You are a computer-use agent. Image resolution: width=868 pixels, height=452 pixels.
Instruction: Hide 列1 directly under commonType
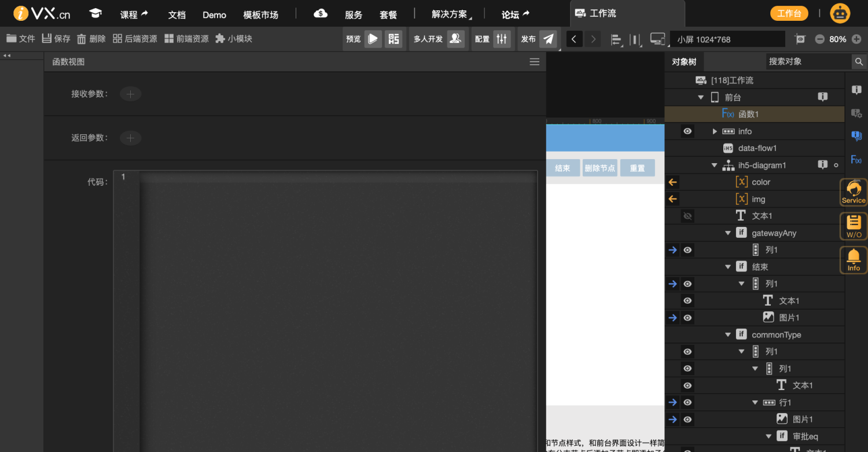[x=687, y=351]
